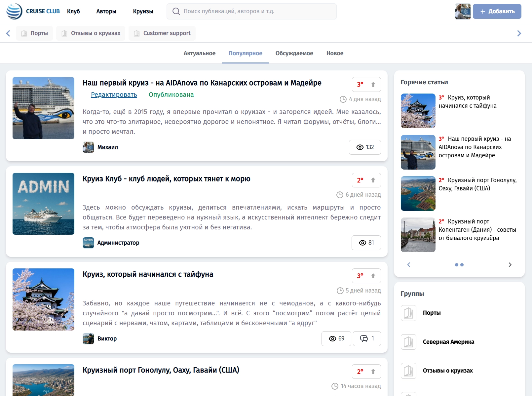Select the second carousel pagination dot
Screen dimensions: 532x396
tap(462, 264)
